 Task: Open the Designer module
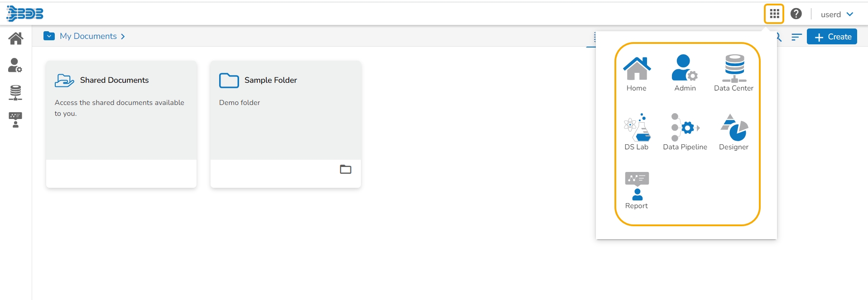coord(734,132)
